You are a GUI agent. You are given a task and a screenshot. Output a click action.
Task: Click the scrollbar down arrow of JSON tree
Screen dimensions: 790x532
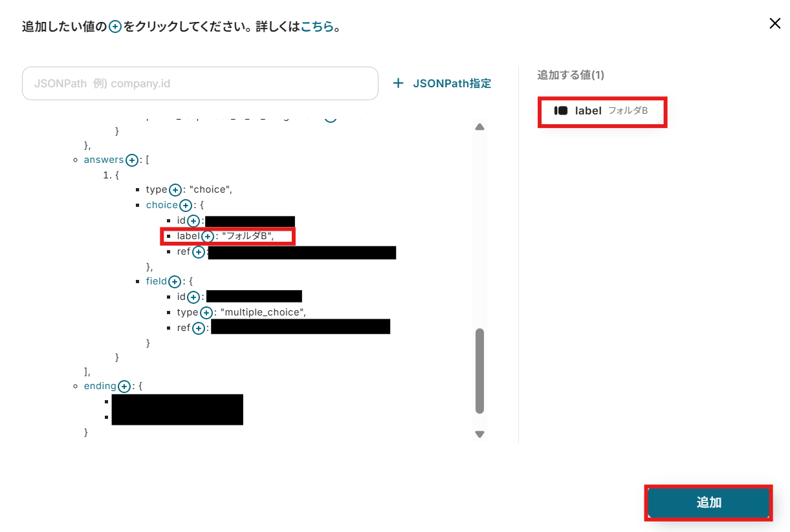tap(479, 434)
